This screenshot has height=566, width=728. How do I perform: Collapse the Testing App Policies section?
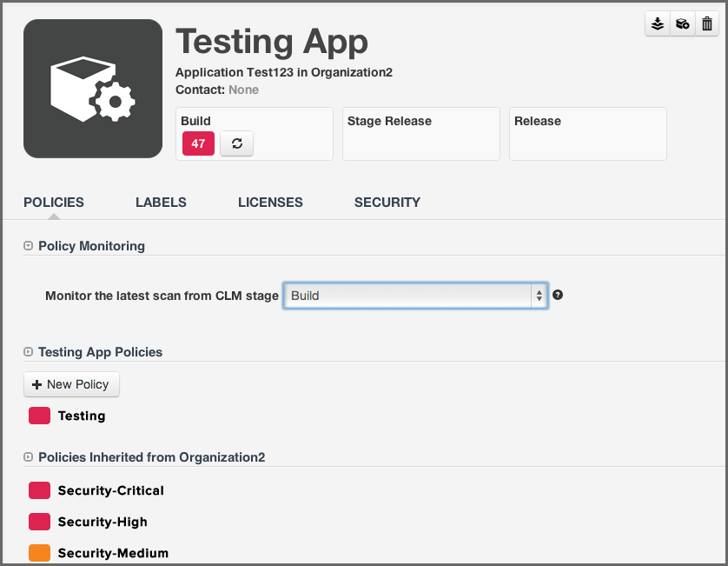point(27,351)
